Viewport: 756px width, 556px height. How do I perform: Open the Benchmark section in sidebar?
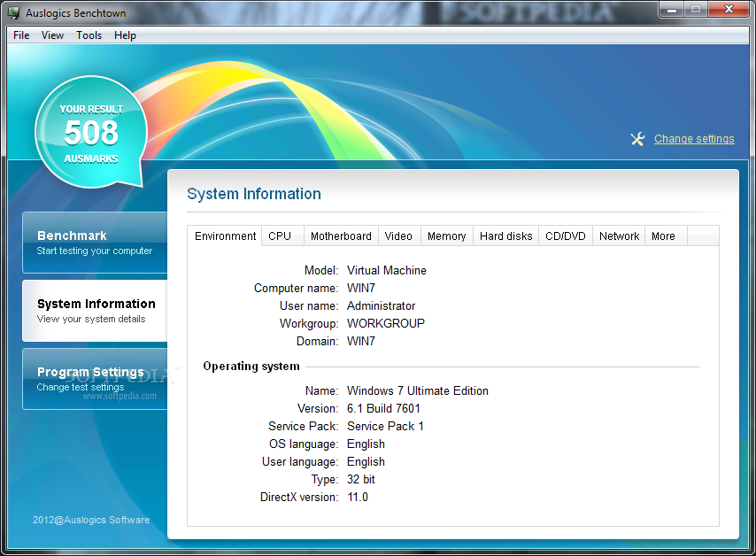click(95, 243)
